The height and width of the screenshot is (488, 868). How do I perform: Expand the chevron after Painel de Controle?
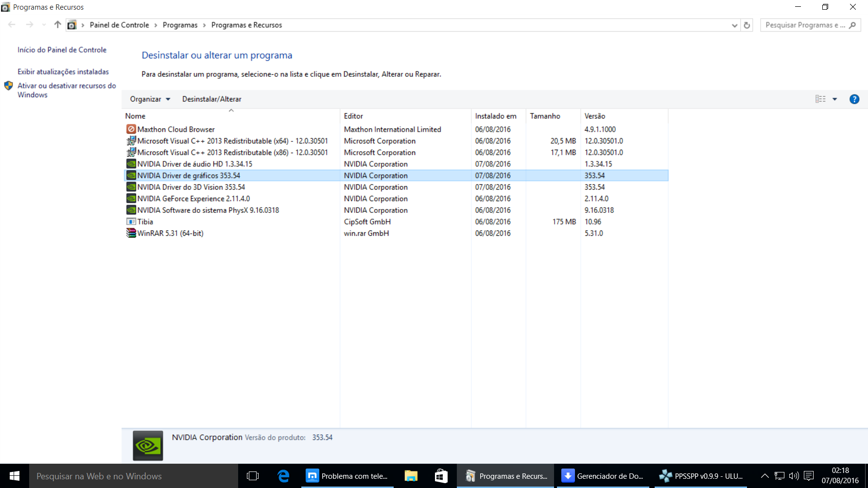(x=156, y=25)
